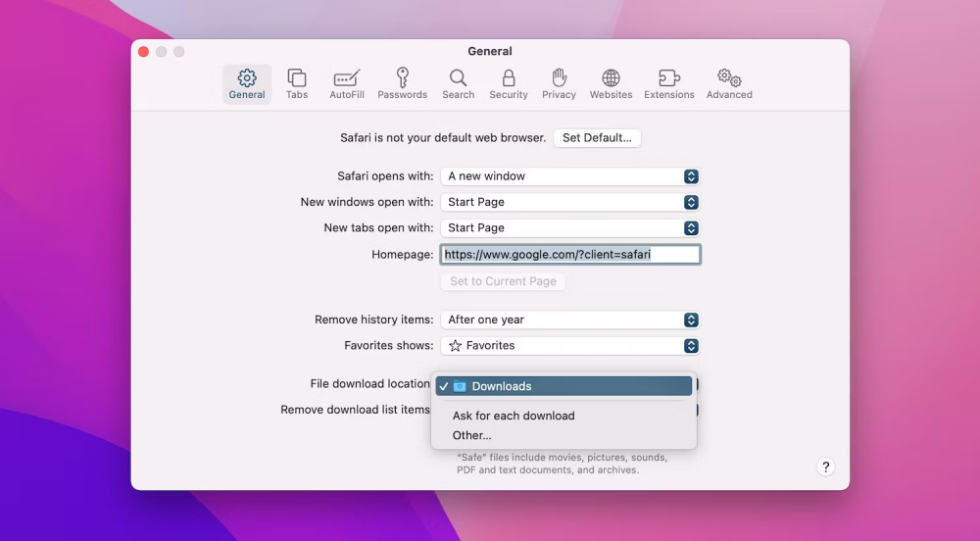Screen dimensions: 980x541
Task: Open the Passwords key icon
Action: (x=402, y=78)
